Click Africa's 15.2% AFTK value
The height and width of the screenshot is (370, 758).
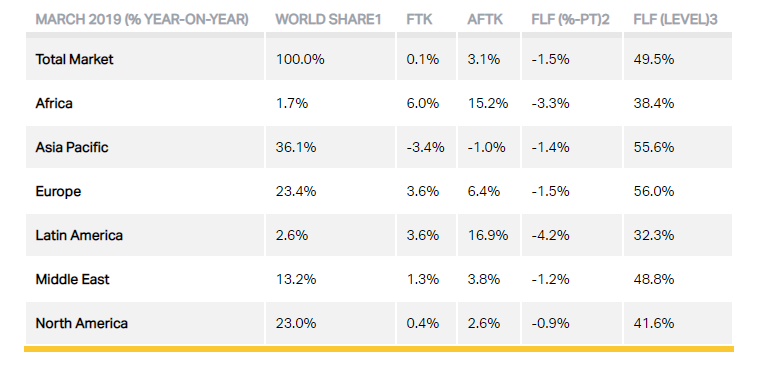click(x=488, y=104)
